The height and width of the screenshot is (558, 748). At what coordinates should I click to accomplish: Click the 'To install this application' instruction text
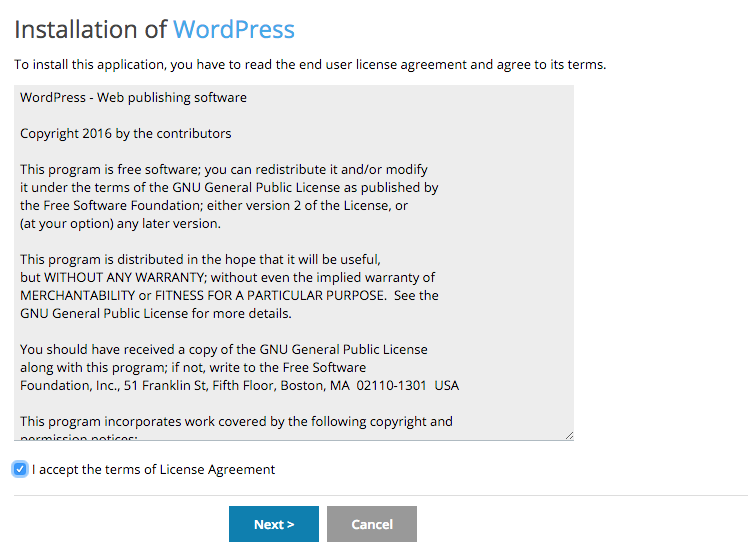(310, 64)
